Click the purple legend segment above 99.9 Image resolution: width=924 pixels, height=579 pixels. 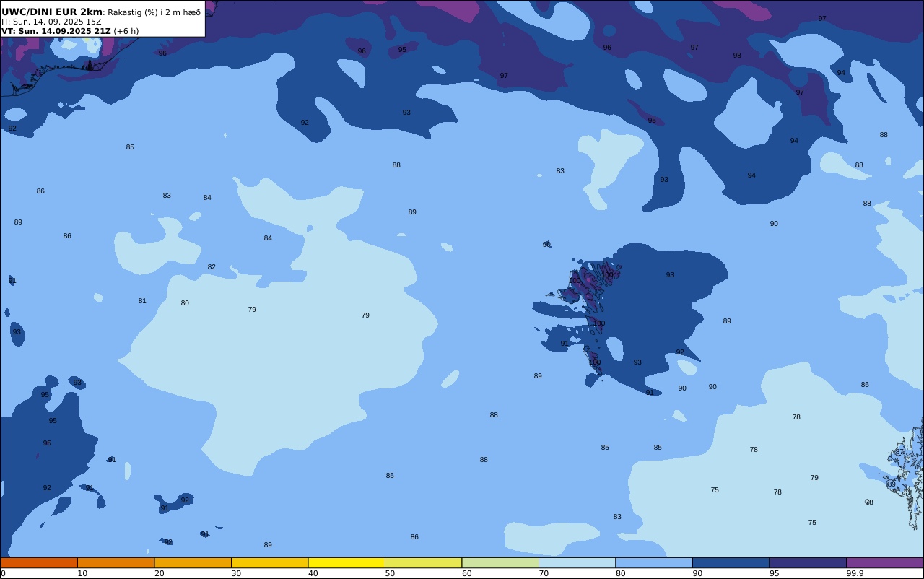click(x=884, y=562)
